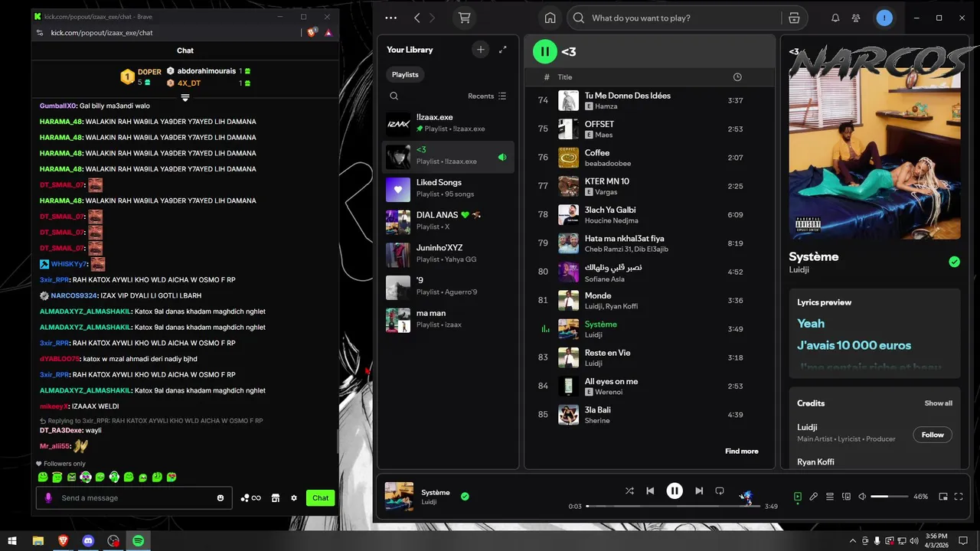This screenshot has height=551, width=980.
Task: Open the Kick shop icon
Action: [x=276, y=498]
